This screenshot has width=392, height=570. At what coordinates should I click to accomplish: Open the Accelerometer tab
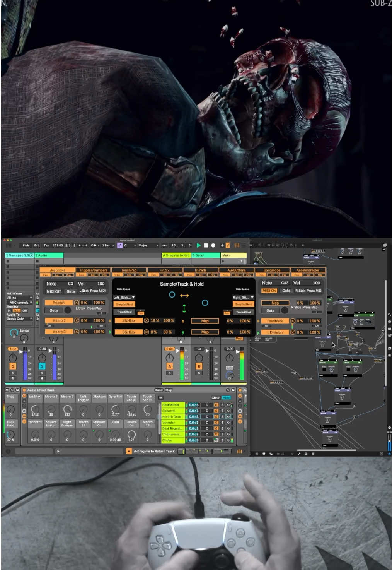pyautogui.click(x=308, y=270)
